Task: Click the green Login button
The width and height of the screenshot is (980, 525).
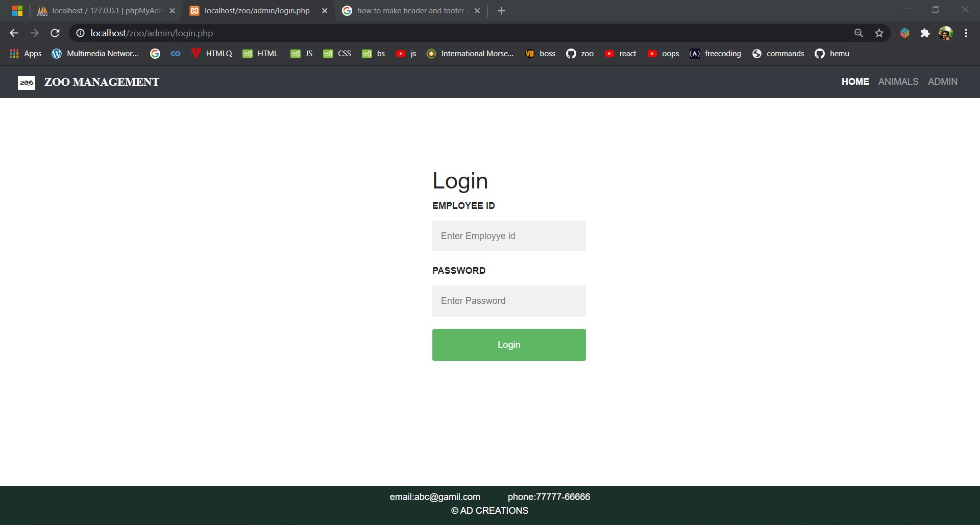Action: 509,344
